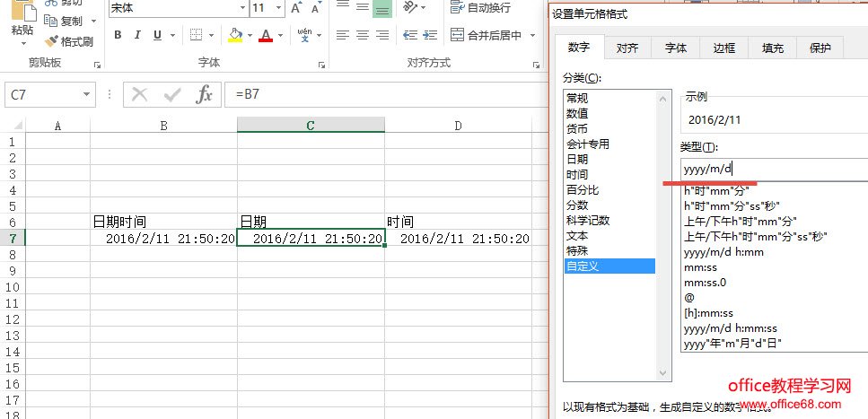The image size is (868, 419).
Task: Select column C header
Action: 311,125
